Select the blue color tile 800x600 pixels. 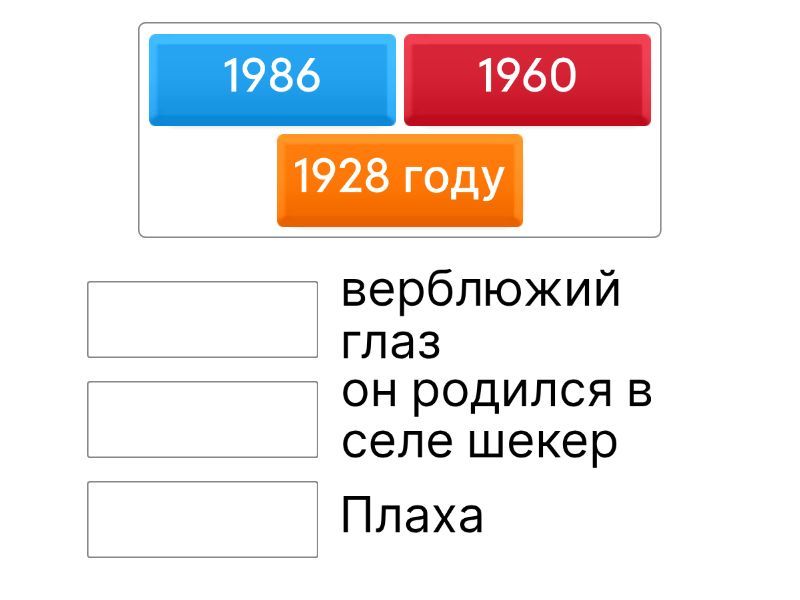click(272, 79)
